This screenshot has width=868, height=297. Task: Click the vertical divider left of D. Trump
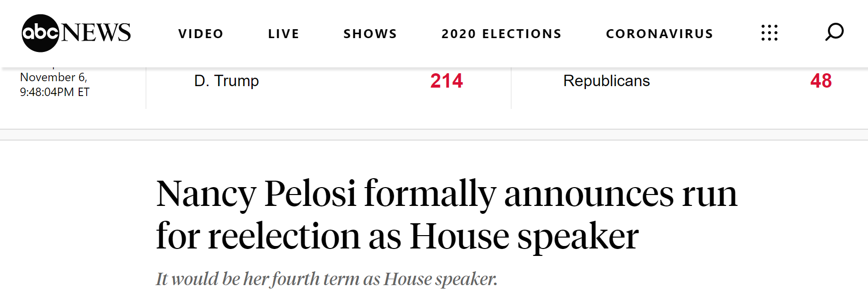[146, 88]
